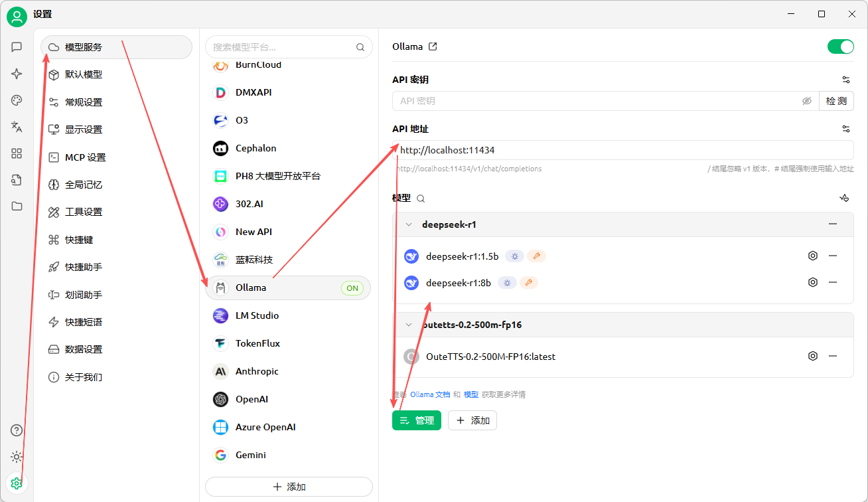The width and height of the screenshot is (868, 502).
Task: Open the files folder sidebar icon
Action: pos(17,207)
